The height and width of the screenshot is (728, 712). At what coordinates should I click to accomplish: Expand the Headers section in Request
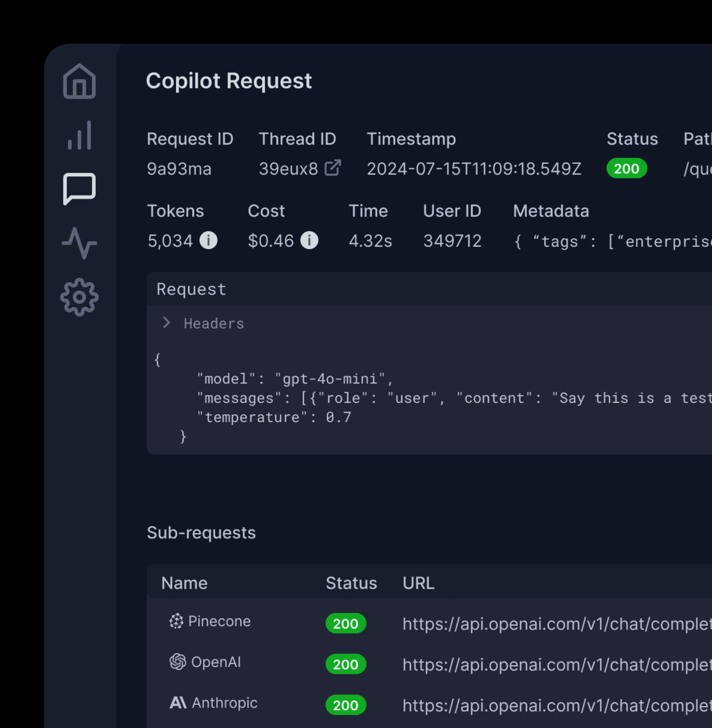tap(166, 323)
